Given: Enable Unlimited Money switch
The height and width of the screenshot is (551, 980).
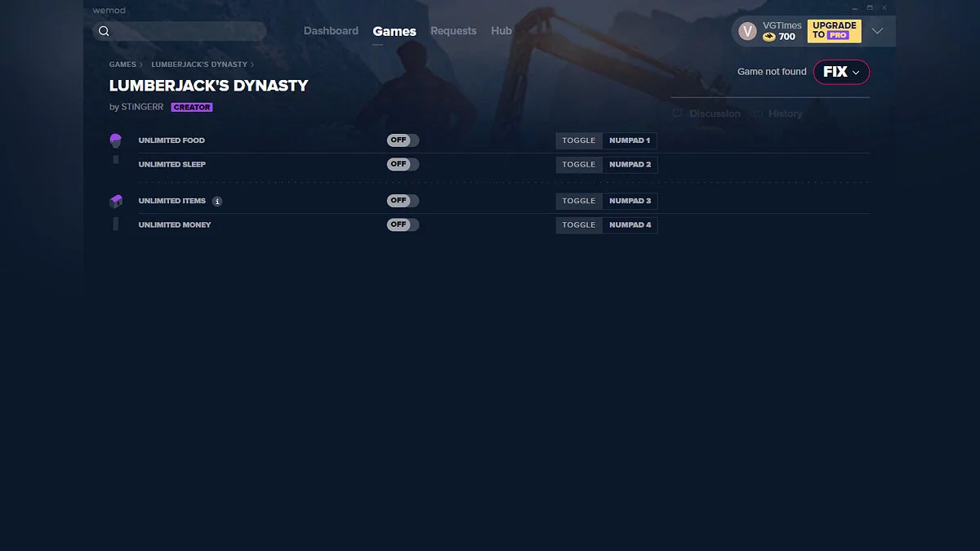Looking at the screenshot, I should (403, 224).
